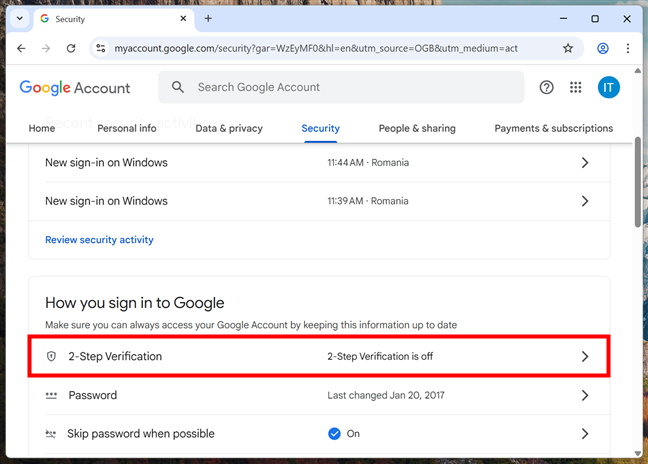Open 2-Step Verification setting
This screenshot has width=648, height=464.
(x=319, y=356)
